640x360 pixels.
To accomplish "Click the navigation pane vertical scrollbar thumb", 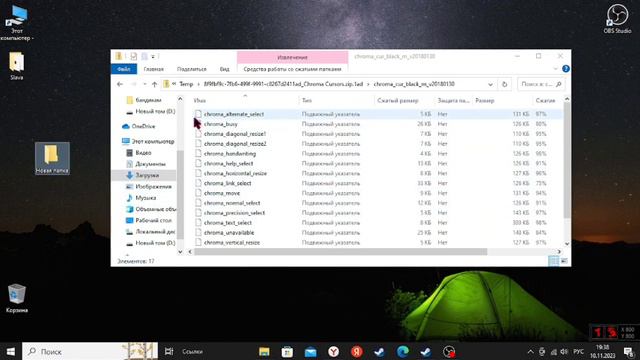I will pyautogui.click(x=180, y=195).
